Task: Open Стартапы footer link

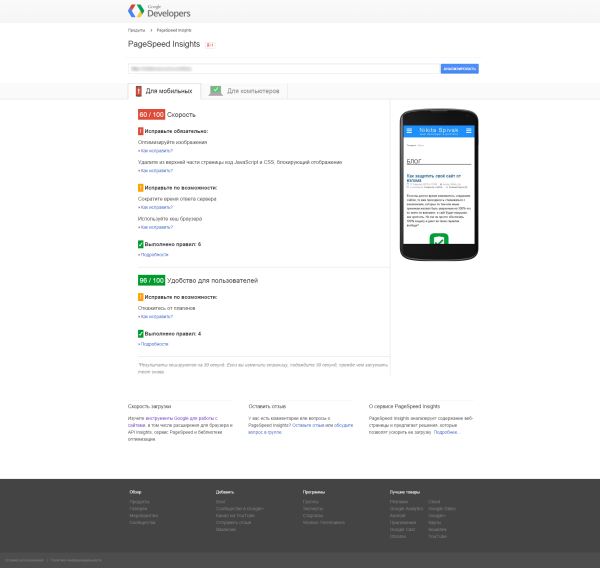Action: [x=313, y=516]
